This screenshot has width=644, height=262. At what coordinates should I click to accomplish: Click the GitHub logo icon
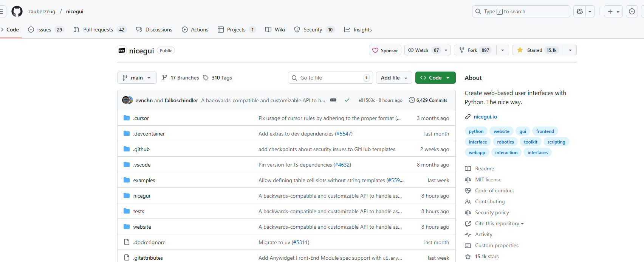[17, 11]
